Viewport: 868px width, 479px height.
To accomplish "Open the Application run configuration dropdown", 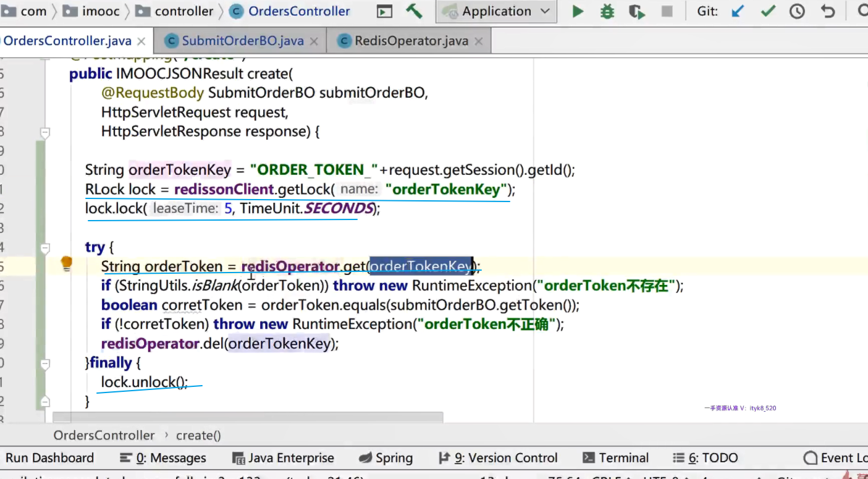I will (x=496, y=11).
